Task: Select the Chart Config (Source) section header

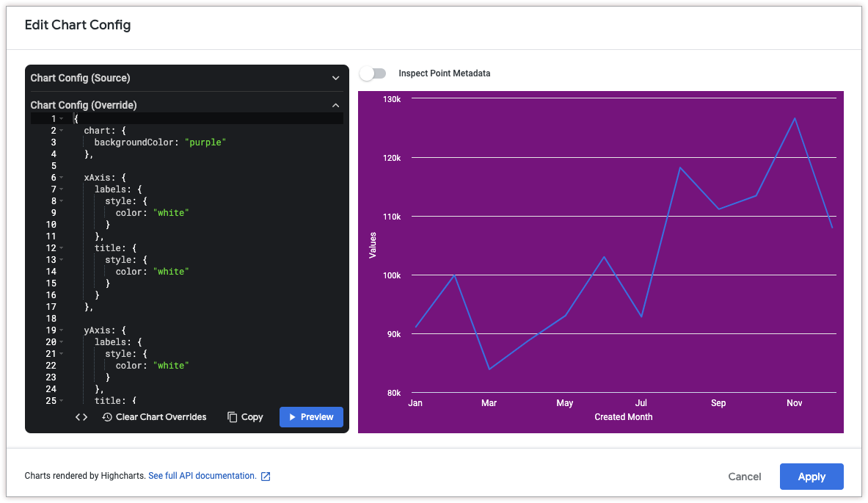Action: coord(81,78)
